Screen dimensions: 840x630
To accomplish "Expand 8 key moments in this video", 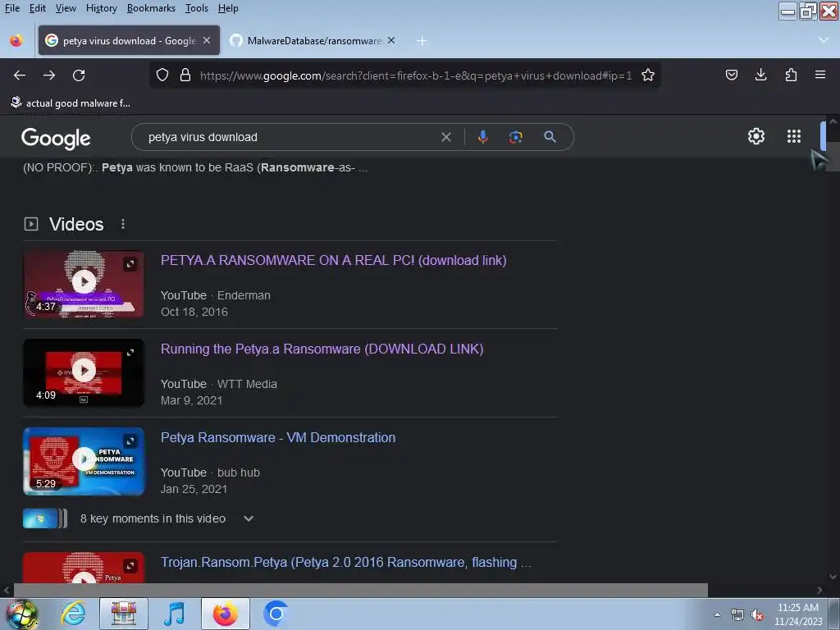I will click(248, 518).
